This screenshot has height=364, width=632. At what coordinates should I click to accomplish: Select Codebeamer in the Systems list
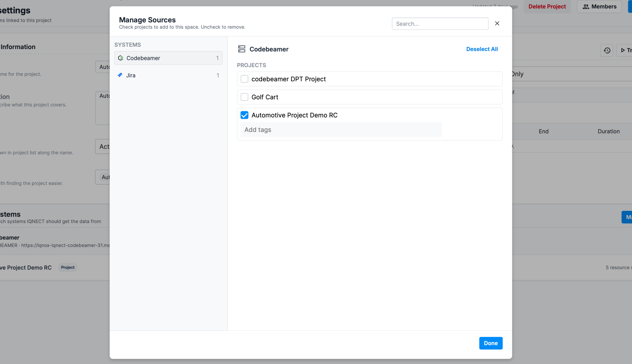click(x=168, y=58)
